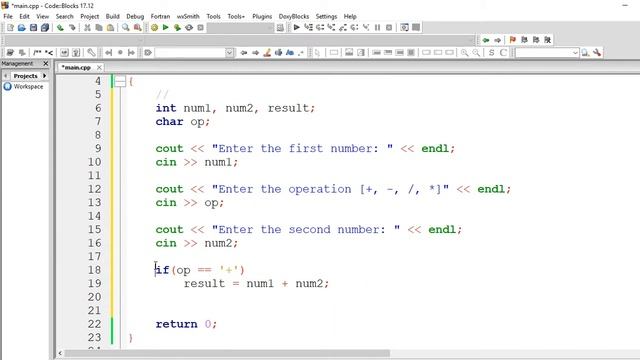Click the 'char' keyword on line 7

(169, 122)
